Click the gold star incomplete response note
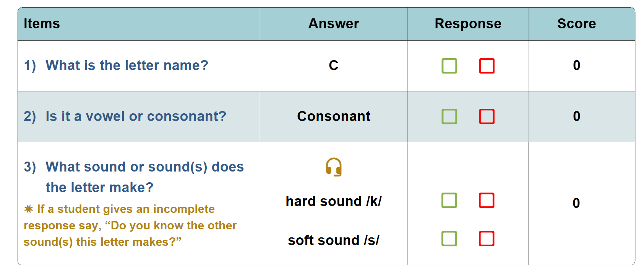Image resolution: width=644 pixels, height=268 pixels. pyautogui.click(x=130, y=226)
